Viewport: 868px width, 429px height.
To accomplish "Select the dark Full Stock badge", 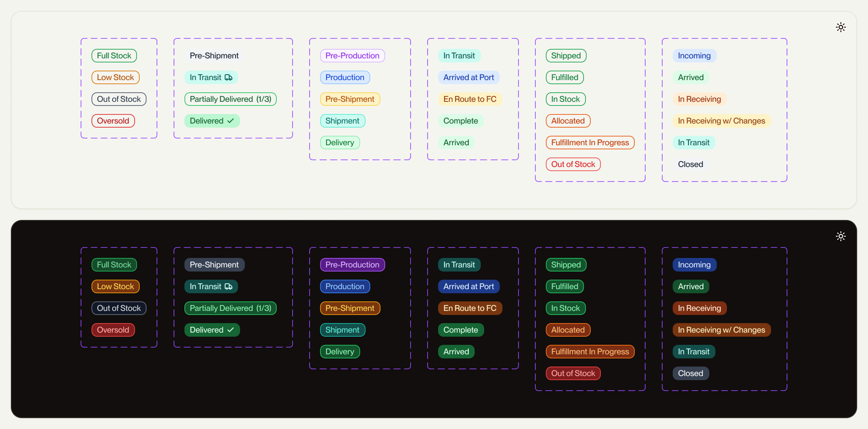I will pyautogui.click(x=114, y=265).
